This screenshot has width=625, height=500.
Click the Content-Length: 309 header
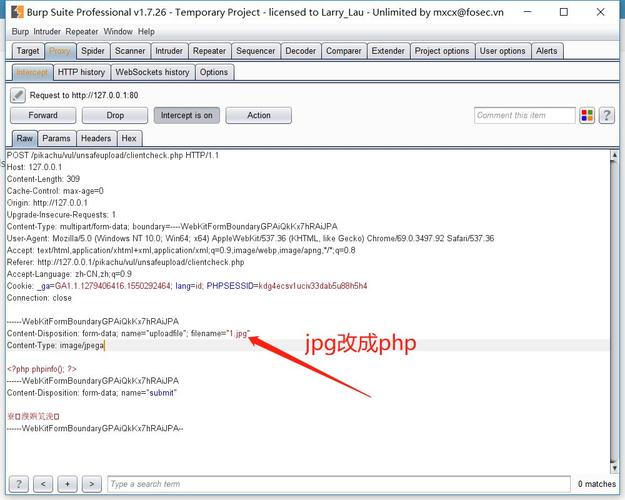(x=43, y=179)
